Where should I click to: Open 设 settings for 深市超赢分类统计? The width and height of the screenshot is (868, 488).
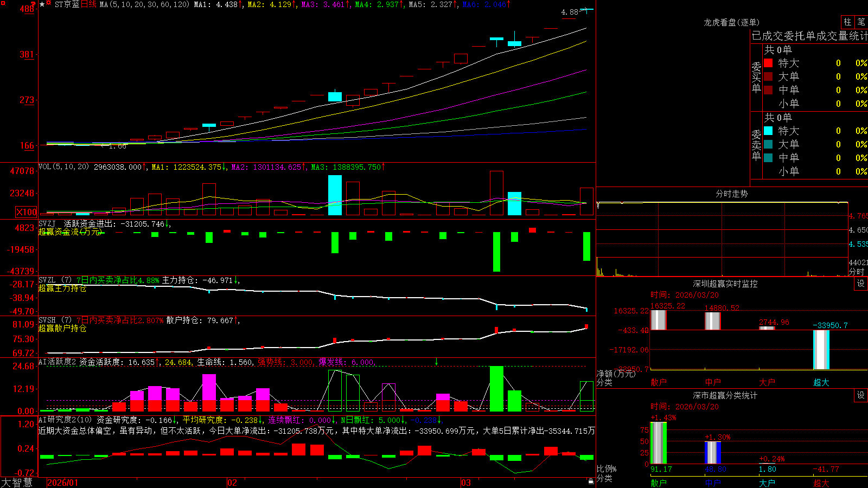click(861, 395)
